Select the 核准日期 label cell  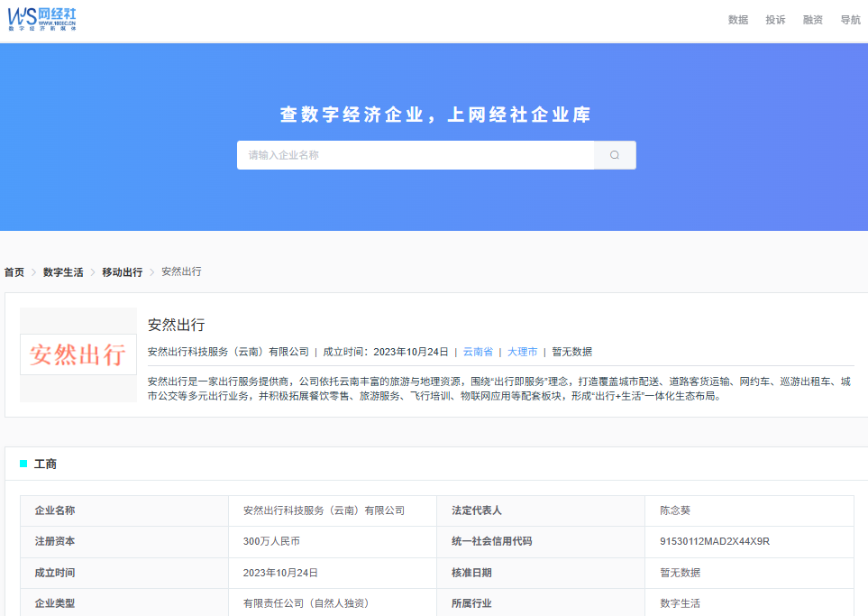tap(541, 573)
